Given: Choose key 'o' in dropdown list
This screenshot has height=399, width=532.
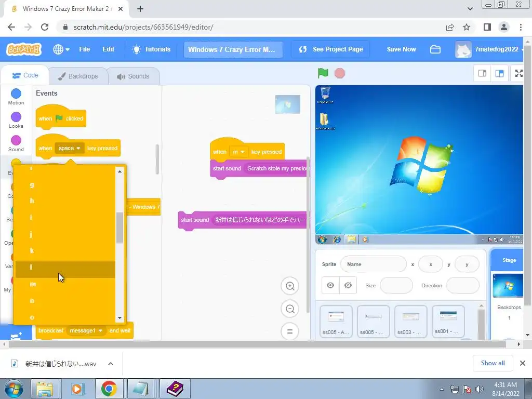Looking at the screenshot, I should [x=65, y=317].
